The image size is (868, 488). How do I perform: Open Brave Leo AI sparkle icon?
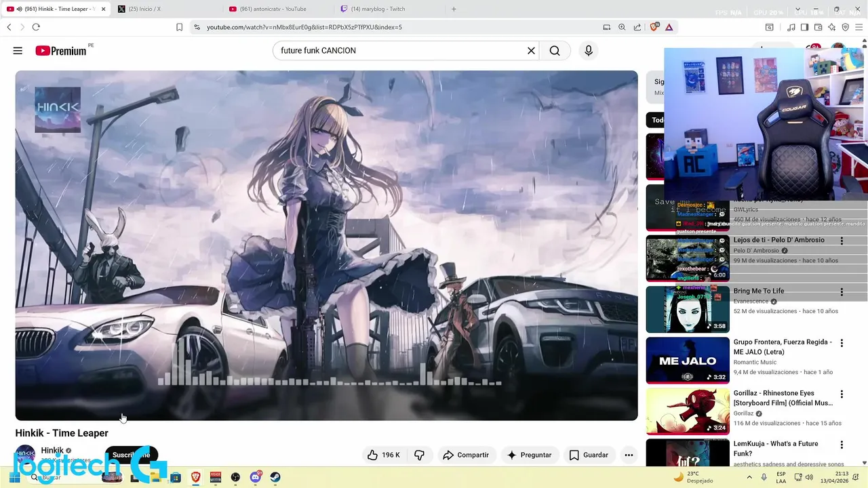[x=831, y=27]
